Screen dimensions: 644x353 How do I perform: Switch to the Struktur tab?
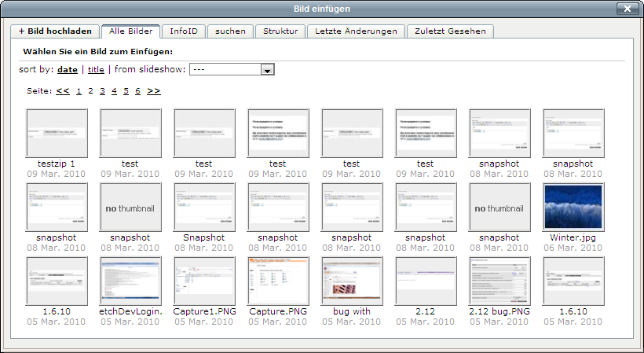coord(280,31)
